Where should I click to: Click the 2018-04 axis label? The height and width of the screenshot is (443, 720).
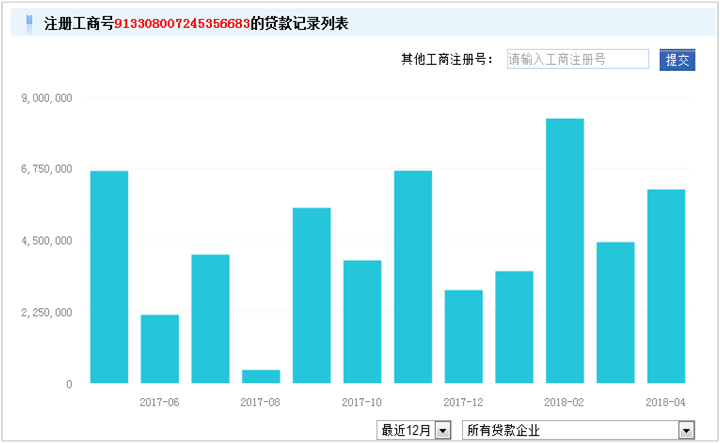(665, 402)
